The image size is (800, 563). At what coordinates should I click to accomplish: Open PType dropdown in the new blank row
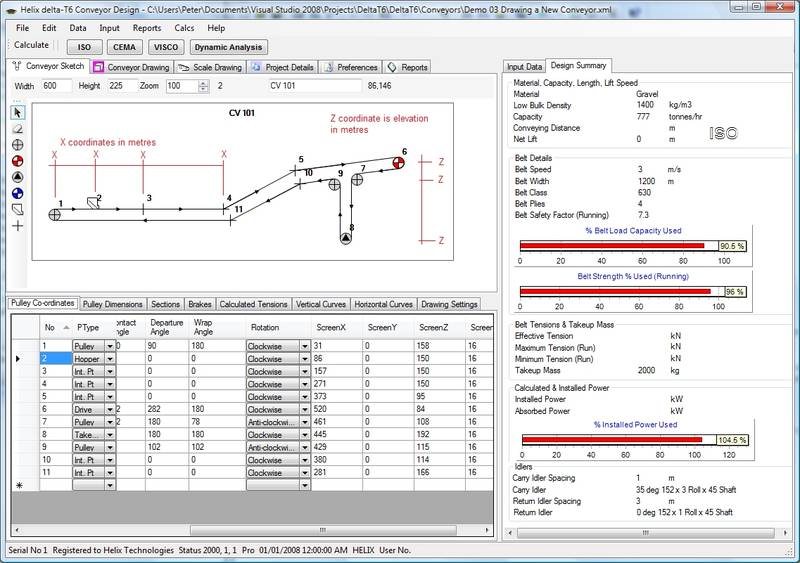(110, 485)
